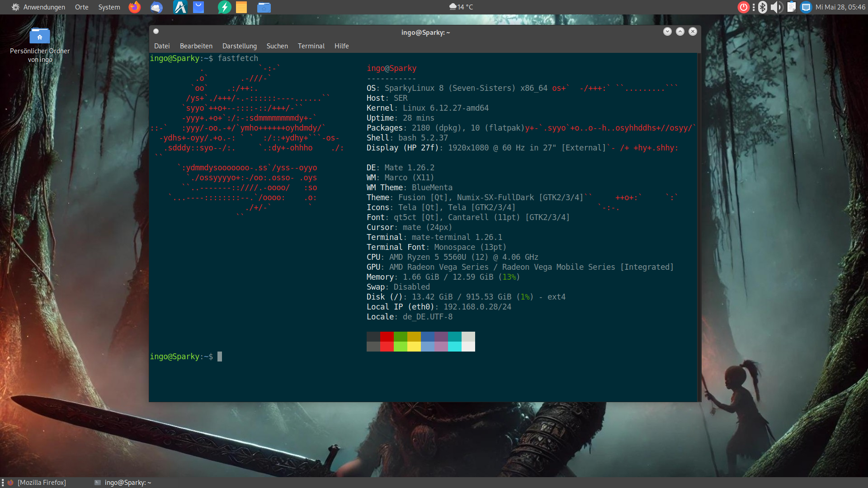Open the System menu in panel

tap(109, 7)
